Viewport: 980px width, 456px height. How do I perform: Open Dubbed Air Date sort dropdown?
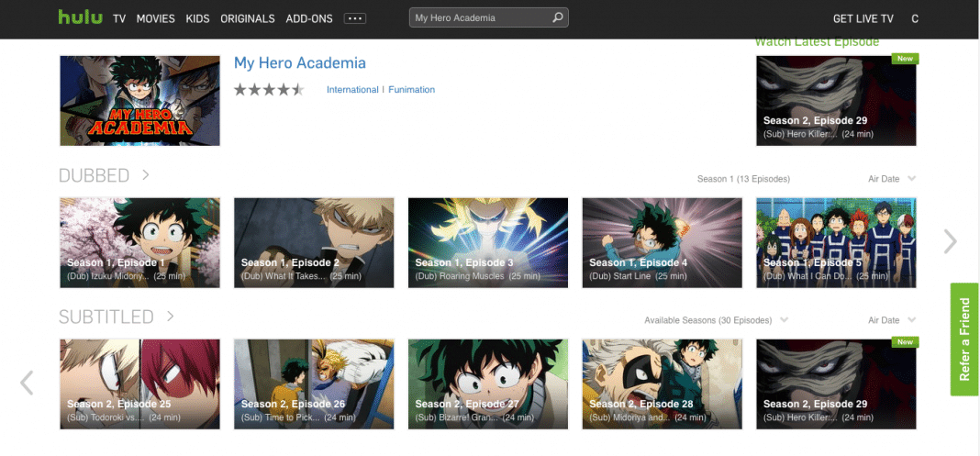(892, 179)
